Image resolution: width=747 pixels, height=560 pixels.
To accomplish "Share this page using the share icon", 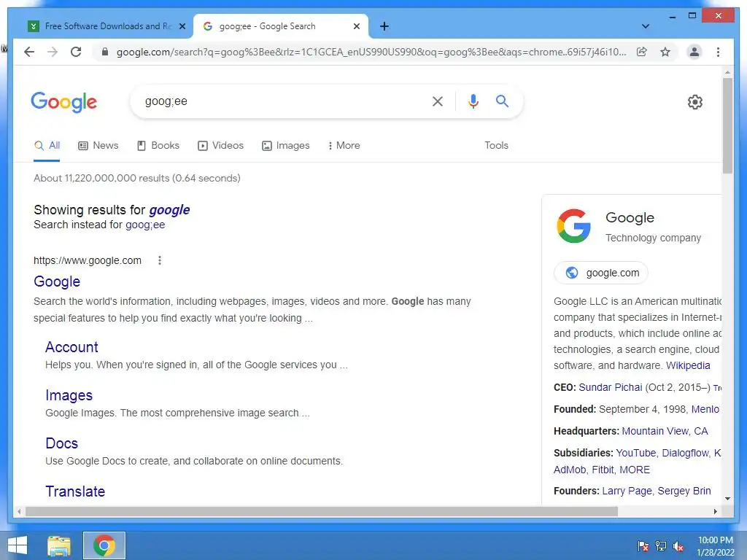I will pos(642,52).
